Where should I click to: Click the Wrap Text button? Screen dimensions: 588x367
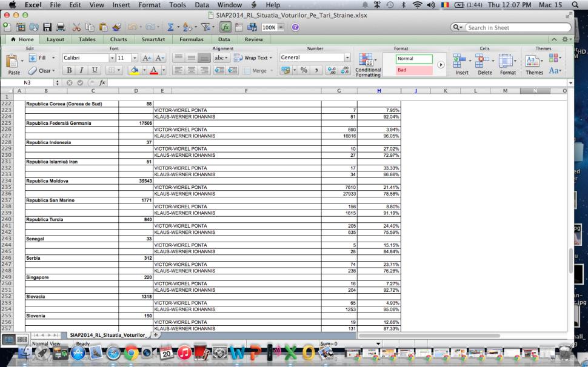point(251,58)
